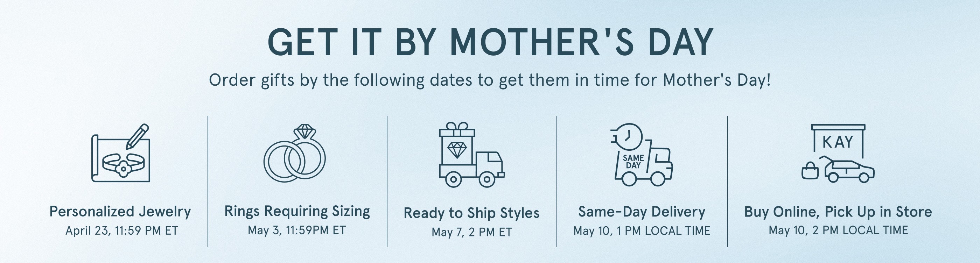Viewport: 980px width, 263px height.
Task: Click the personalized jewelry sketch icon
Action: click(121, 154)
